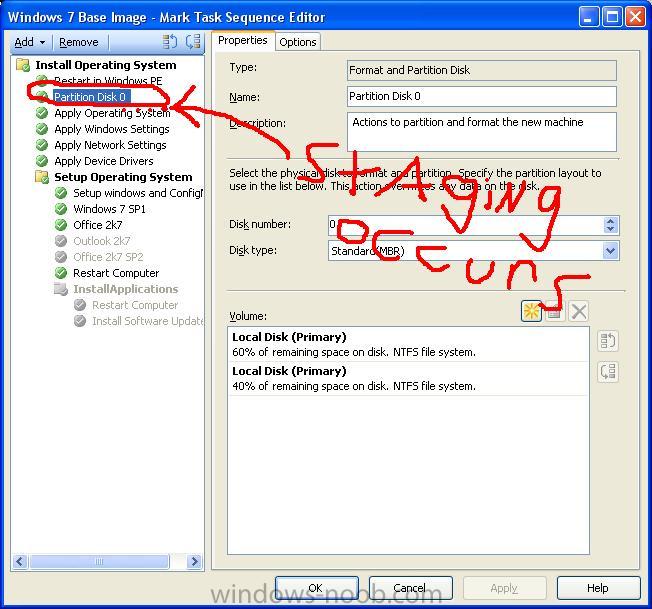Click the move volume up icon
This screenshot has height=609, width=652.
click(608, 341)
